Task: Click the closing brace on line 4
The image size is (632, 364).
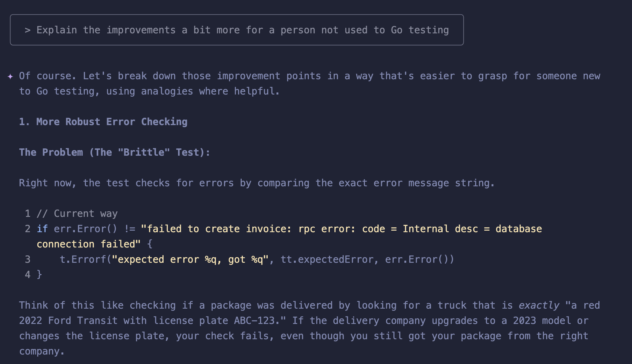Action: click(x=39, y=275)
